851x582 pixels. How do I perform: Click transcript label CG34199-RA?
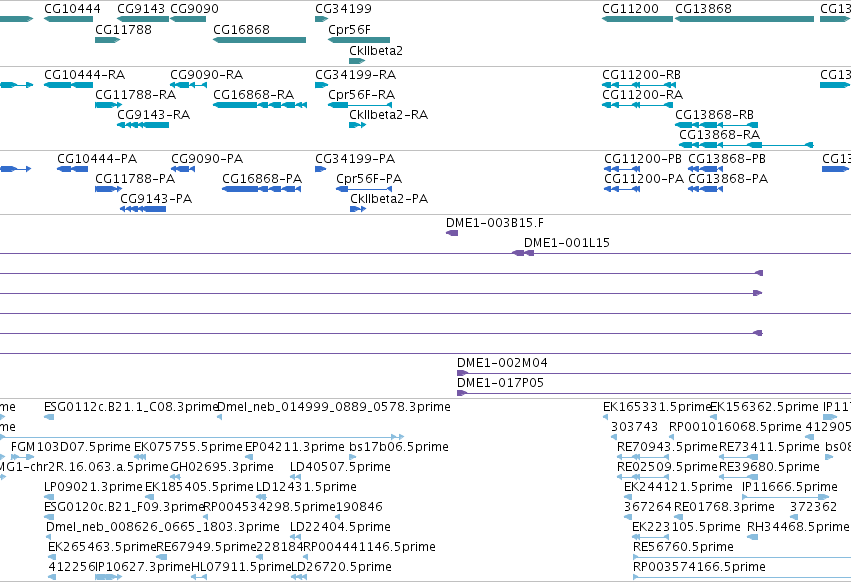coord(355,74)
